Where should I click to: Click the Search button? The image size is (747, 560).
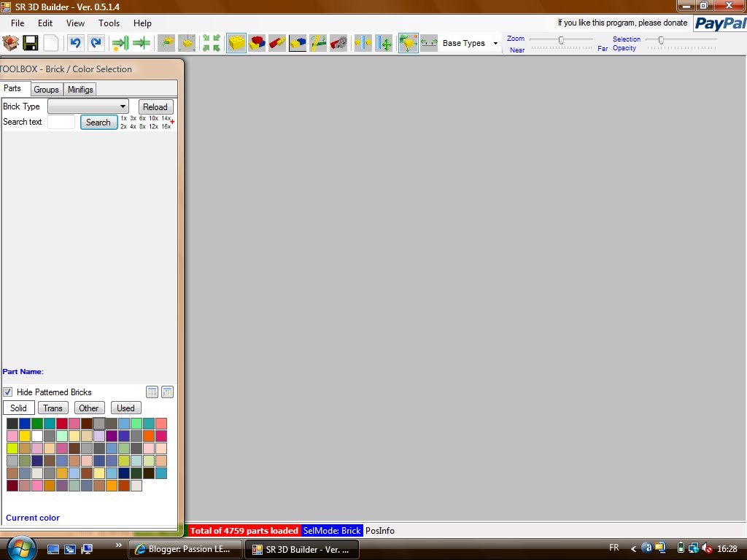tap(98, 122)
